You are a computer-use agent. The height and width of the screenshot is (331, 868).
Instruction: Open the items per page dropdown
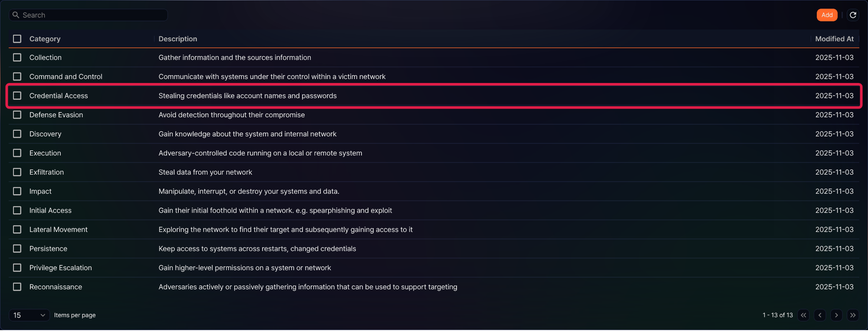[x=29, y=315]
